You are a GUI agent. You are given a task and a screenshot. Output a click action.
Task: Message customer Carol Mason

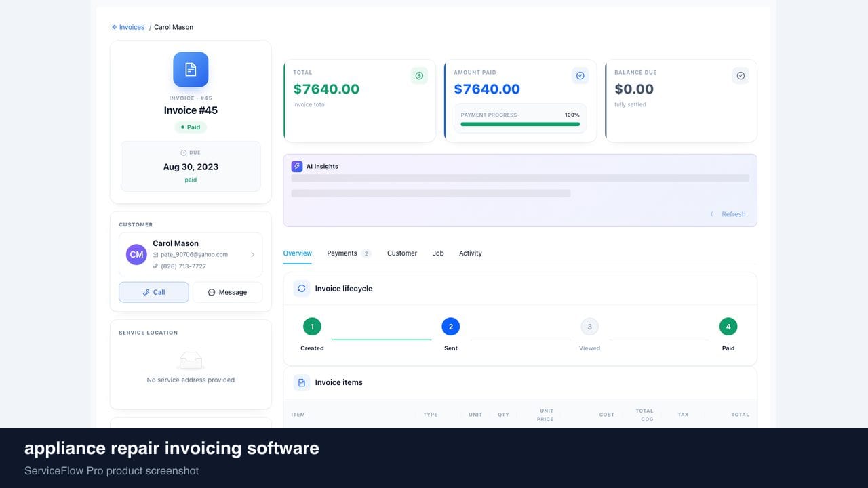227,292
